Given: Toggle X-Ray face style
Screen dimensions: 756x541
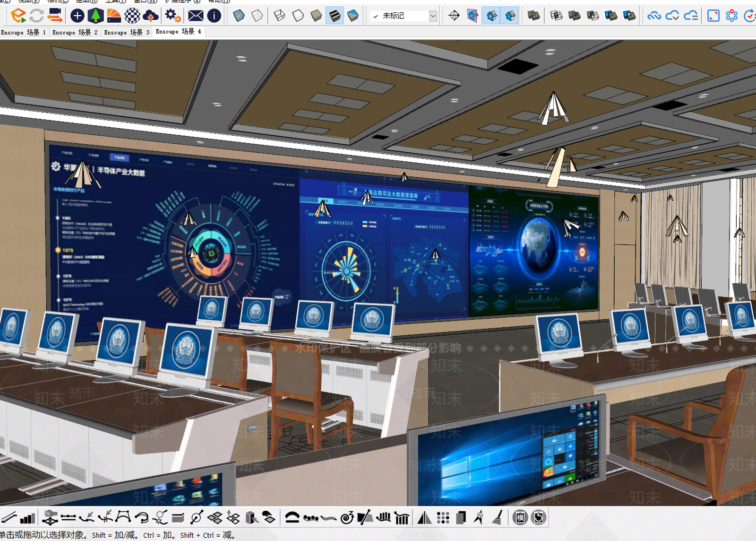Looking at the screenshot, I should click(x=239, y=16).
